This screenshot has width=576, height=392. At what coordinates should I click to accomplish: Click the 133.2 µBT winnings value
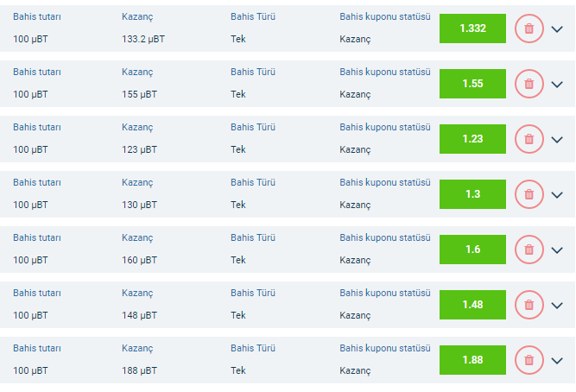pyautogui.click(x=143, y=39)
